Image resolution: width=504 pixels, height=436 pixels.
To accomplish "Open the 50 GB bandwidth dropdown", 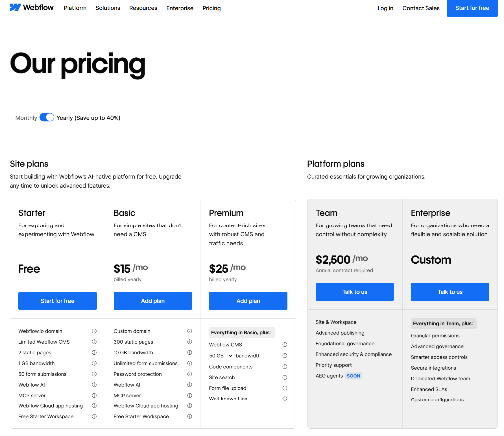I will click(221, 356).
